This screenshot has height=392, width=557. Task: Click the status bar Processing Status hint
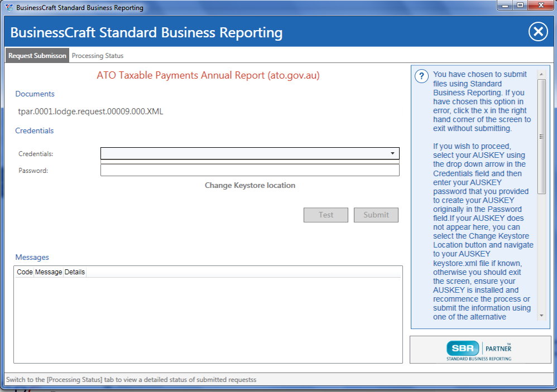pos(131,380)
